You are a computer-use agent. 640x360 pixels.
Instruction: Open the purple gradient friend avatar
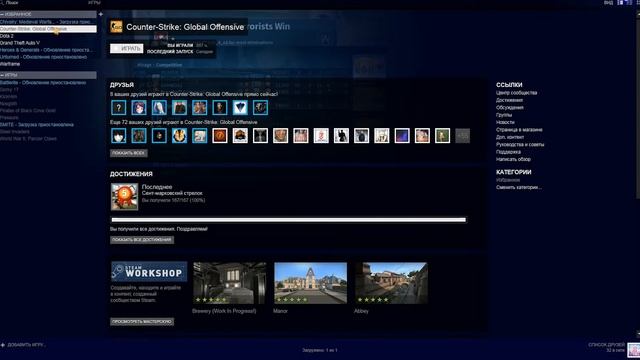402,136
